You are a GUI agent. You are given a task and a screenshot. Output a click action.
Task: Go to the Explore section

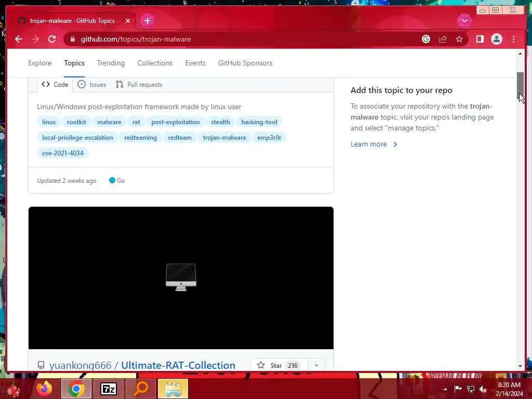pos(39,63)
